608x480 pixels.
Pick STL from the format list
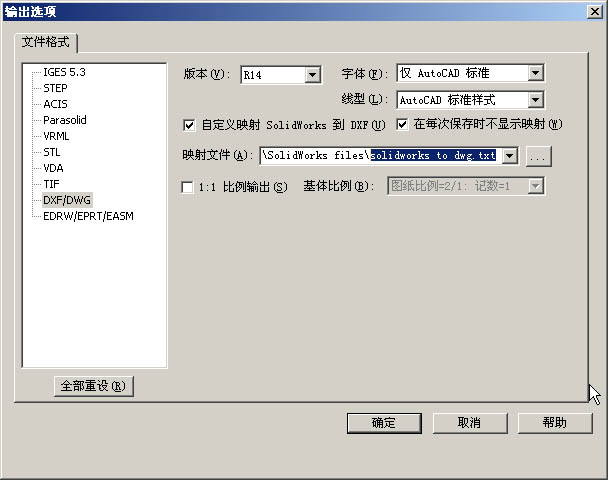point(52,152)
